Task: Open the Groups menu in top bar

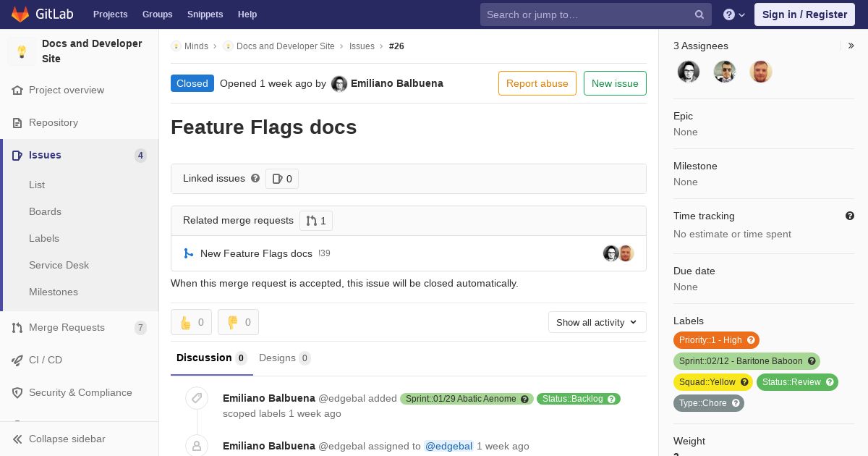Action: click(x=158, y=14)
